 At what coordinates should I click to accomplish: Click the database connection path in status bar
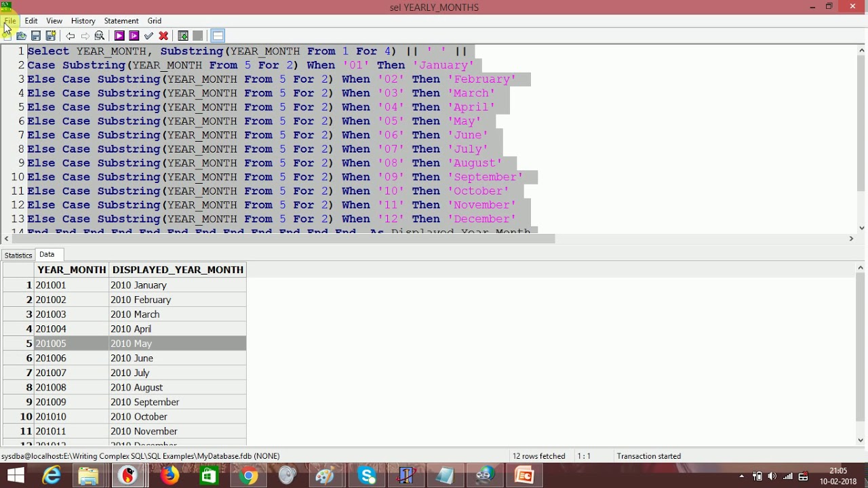(x=140, y=456)
